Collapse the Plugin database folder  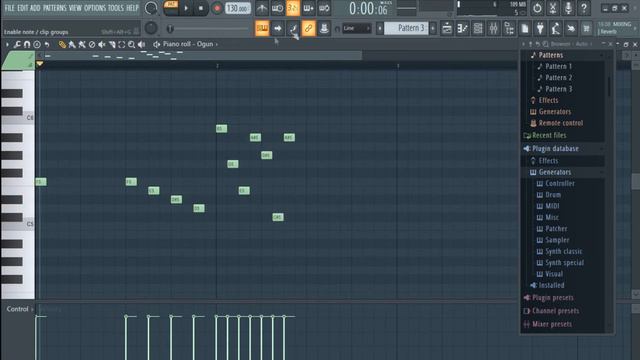555,149
